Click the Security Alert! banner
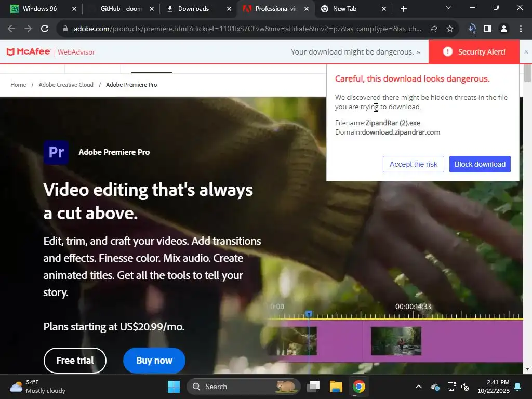 [474, 52]
